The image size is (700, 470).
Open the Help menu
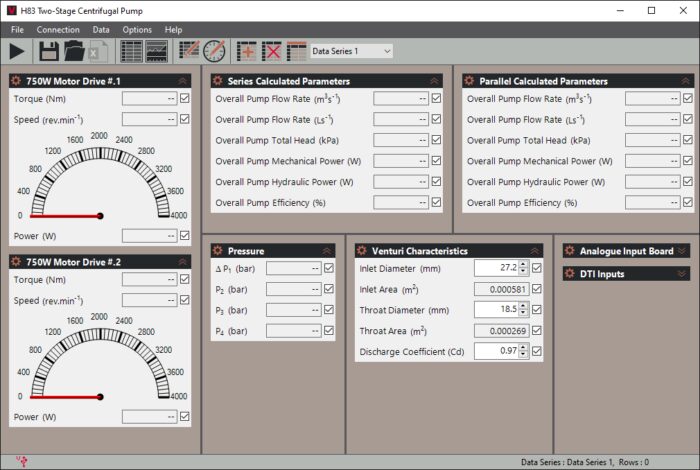tap(173, 29)
